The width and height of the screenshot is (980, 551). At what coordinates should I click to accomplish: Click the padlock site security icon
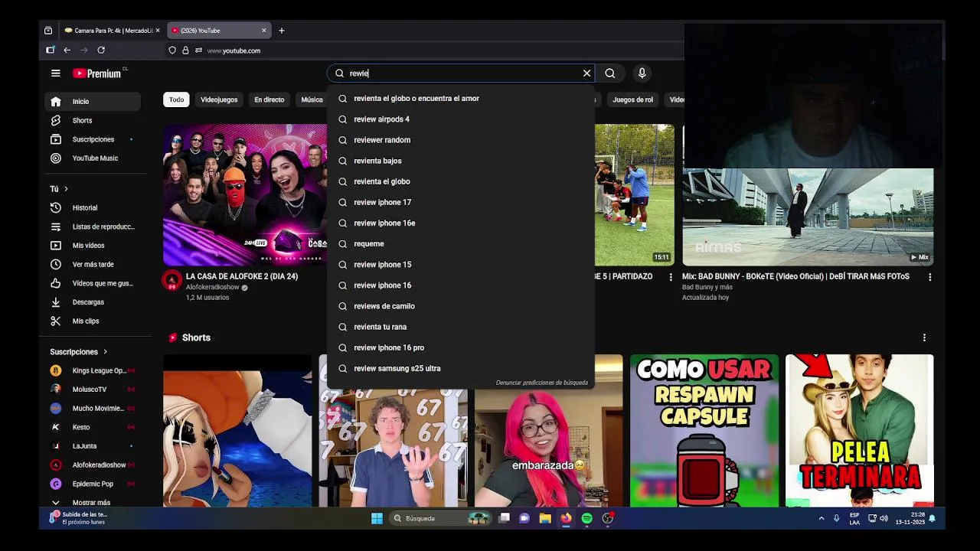coord(185,51)
